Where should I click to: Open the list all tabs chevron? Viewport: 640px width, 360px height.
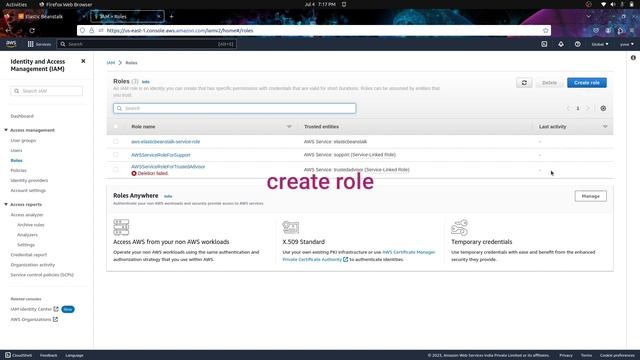point(589,16)
